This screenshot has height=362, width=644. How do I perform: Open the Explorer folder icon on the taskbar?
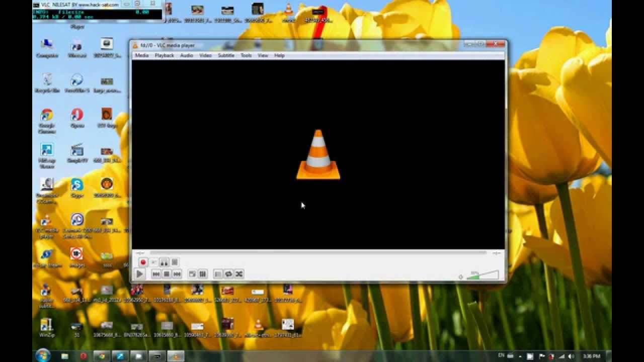[x=65, y=356]
